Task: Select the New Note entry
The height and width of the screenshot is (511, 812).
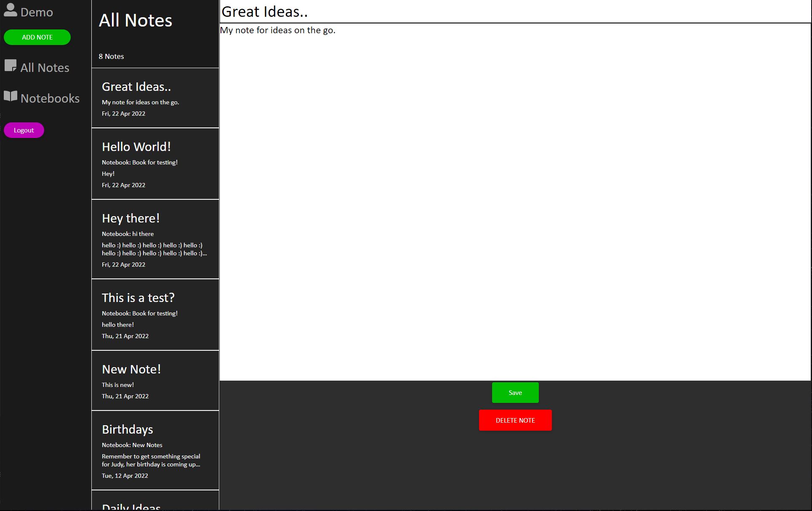Action: pyautogui.click(x=155, y=381)
